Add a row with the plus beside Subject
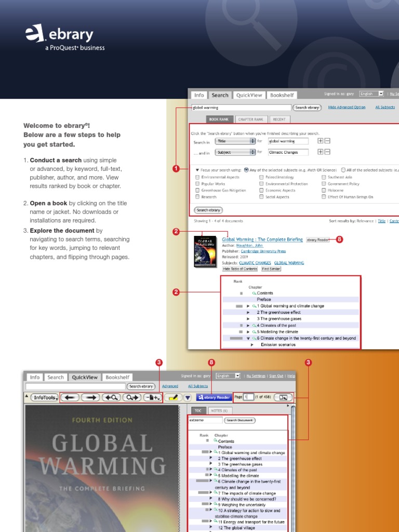 [320, 152]
